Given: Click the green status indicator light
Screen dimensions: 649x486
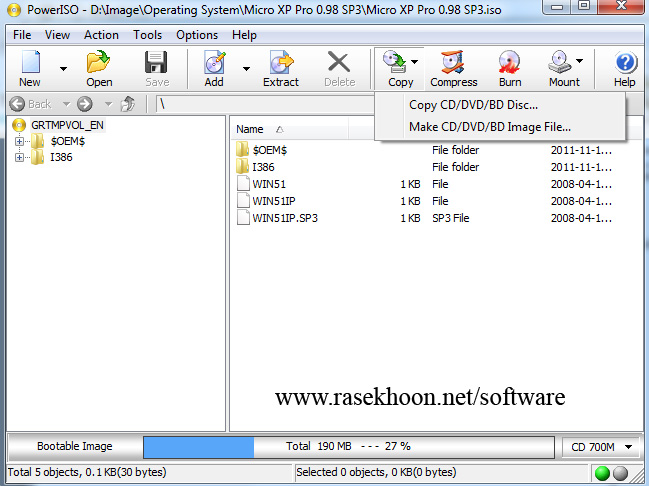Looking at the screenshot, I should tap(602, 473).
